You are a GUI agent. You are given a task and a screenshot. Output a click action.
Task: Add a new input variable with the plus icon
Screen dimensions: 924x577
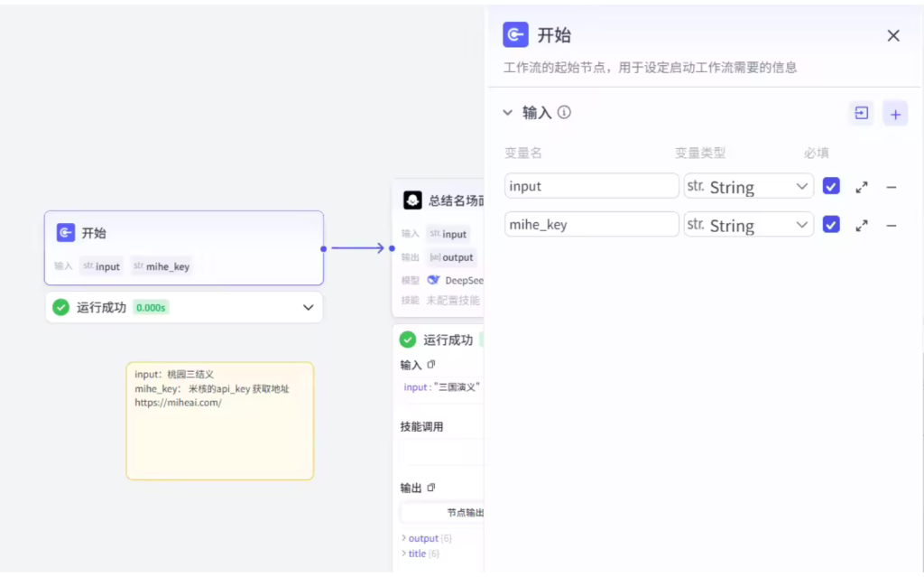895,114
